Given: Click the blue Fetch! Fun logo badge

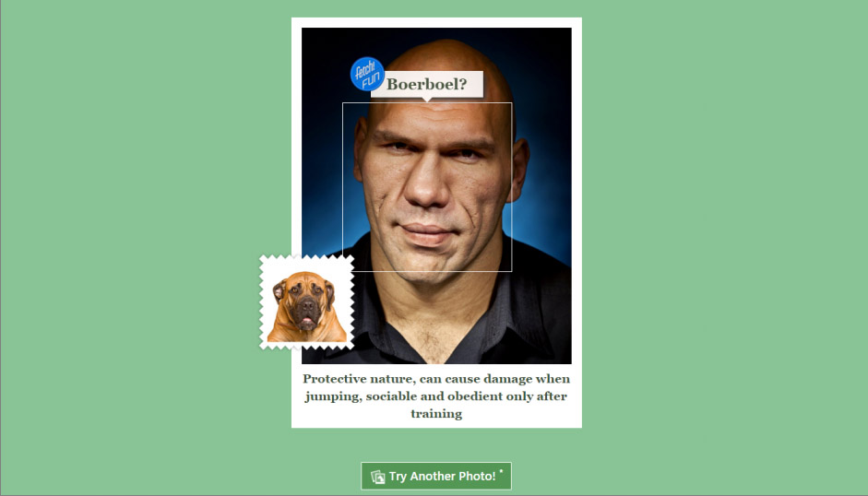Looking at the screenshot, I should click(x=367, y=74).
